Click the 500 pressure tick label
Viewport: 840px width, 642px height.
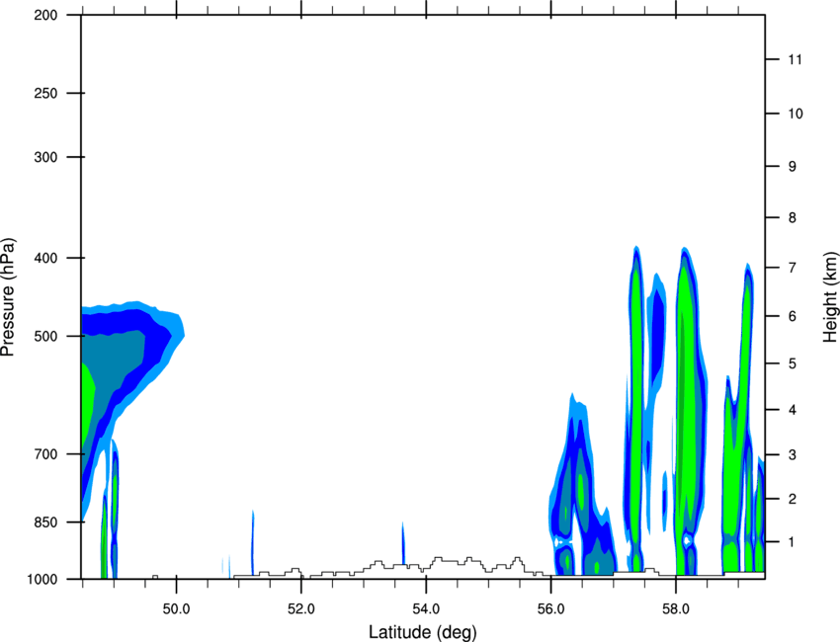tap(45, 336)
